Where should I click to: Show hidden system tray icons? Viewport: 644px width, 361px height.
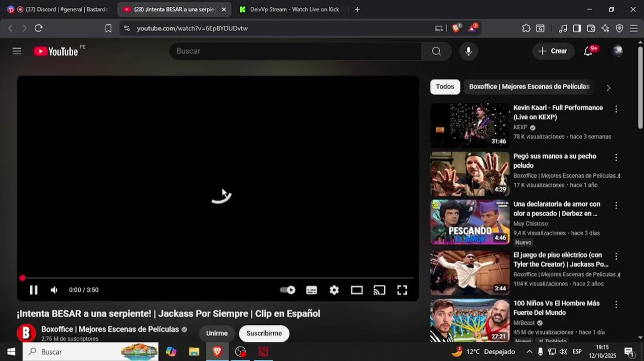529,351
